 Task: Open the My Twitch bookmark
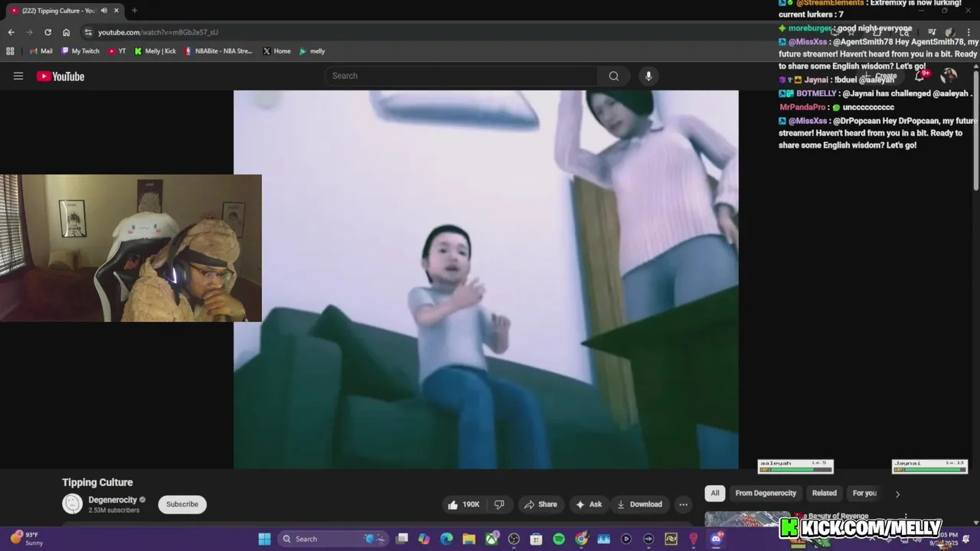click(80, 51)
